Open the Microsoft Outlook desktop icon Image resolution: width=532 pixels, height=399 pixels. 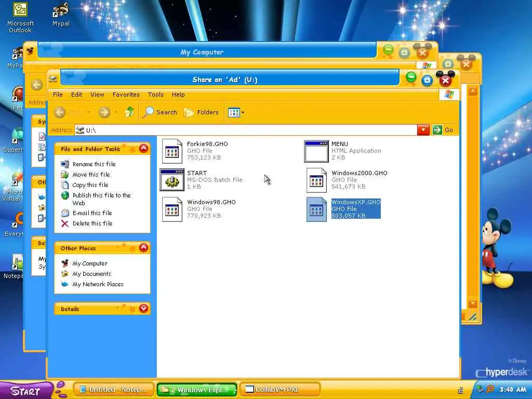click(20, 17)
